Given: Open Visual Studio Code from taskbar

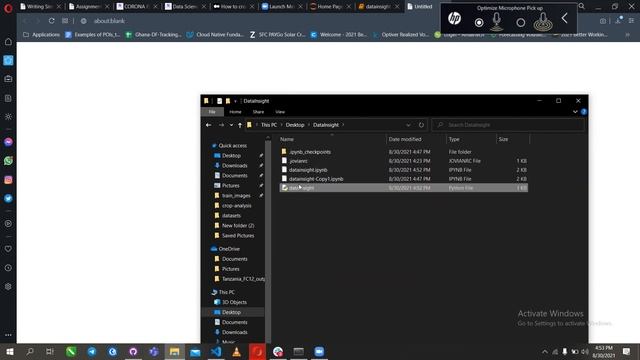Looking at the screenshot, I should tap(216, 351).
